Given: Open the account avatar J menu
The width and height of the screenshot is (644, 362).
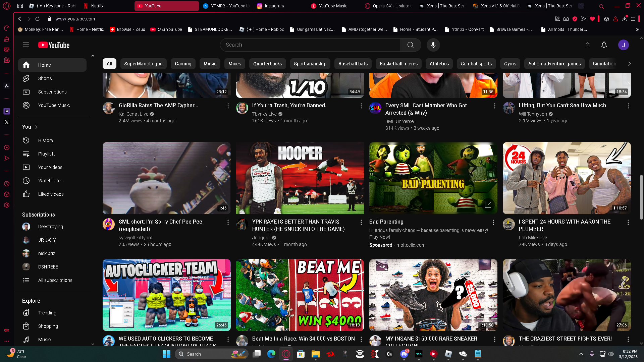Looking at the screenshot, I should click(624, 45).
